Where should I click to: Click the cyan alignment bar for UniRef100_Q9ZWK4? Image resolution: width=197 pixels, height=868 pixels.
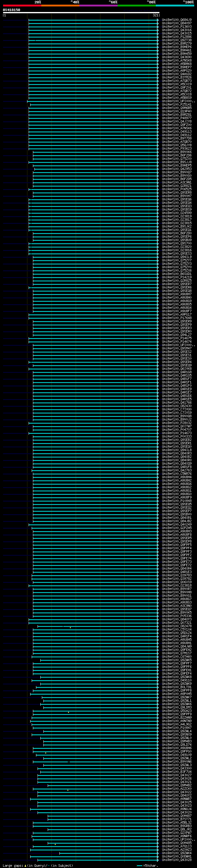(x=109, y=853)
